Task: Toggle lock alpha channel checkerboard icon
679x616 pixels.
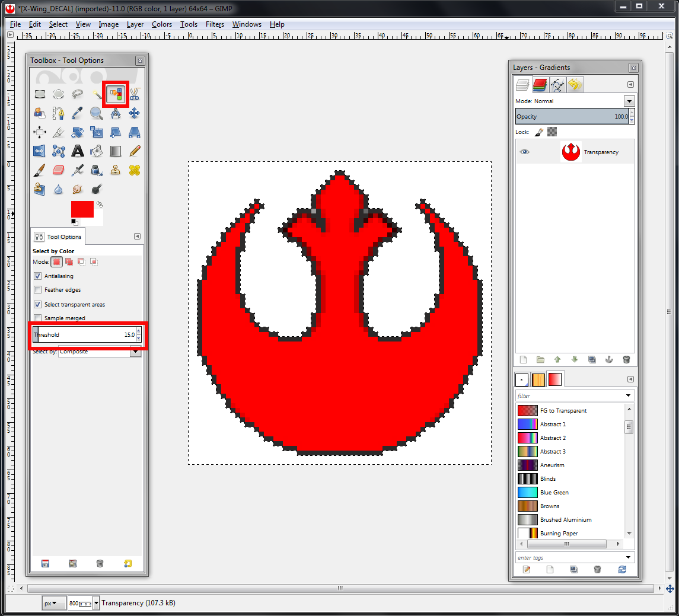Action: point(552,132)
